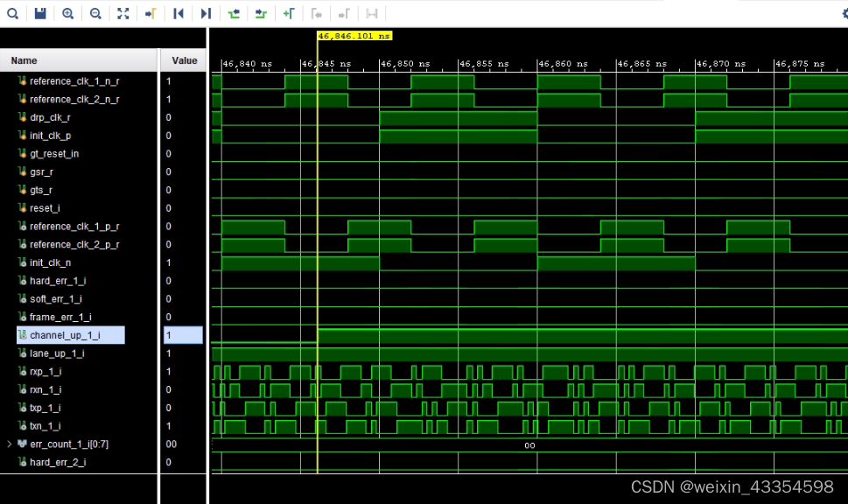848x504 pixels.
Task: Zoom fit the entire waveform
Action: coord(123,13)
